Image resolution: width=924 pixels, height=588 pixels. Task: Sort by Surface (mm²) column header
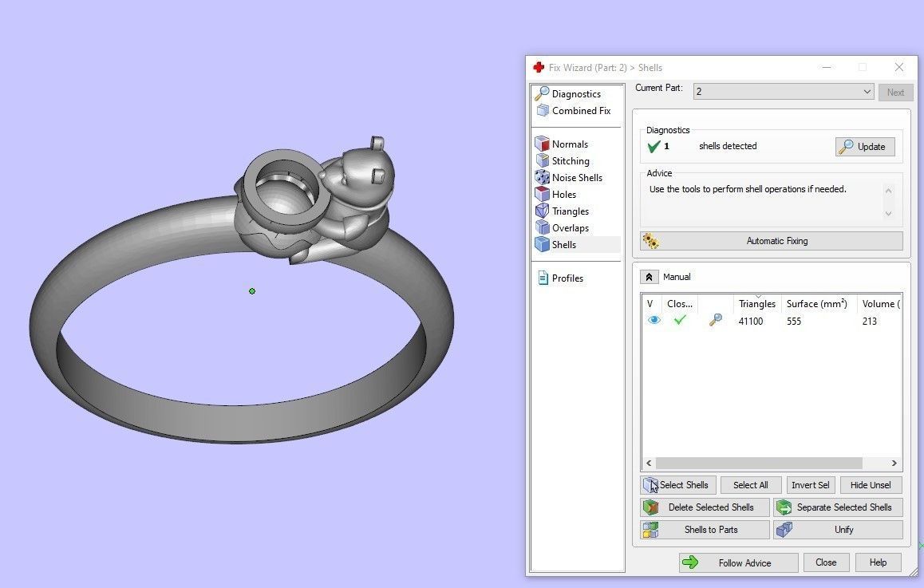817,304
